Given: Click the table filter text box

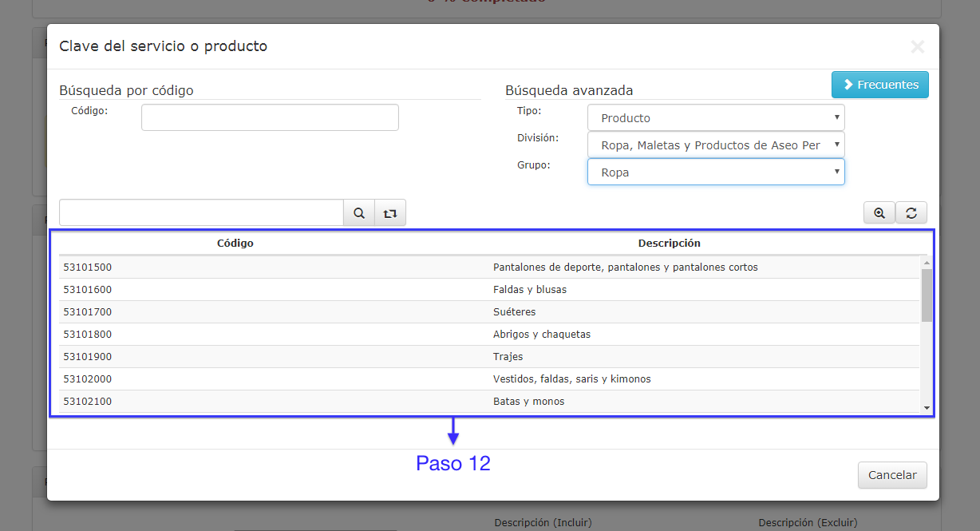Looking at the screenshot, I should point(201,213).
